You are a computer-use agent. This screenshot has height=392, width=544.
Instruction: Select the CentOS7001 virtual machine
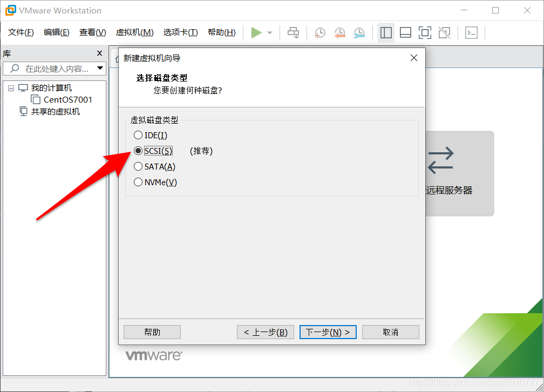click(67, 100)
